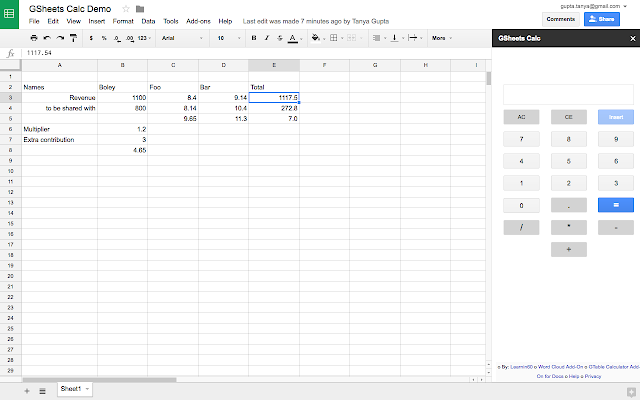The height and width of the screenshot is (400, 640).
Task: Toggle strikethrough formatting
Action: [x=280, y=38]
